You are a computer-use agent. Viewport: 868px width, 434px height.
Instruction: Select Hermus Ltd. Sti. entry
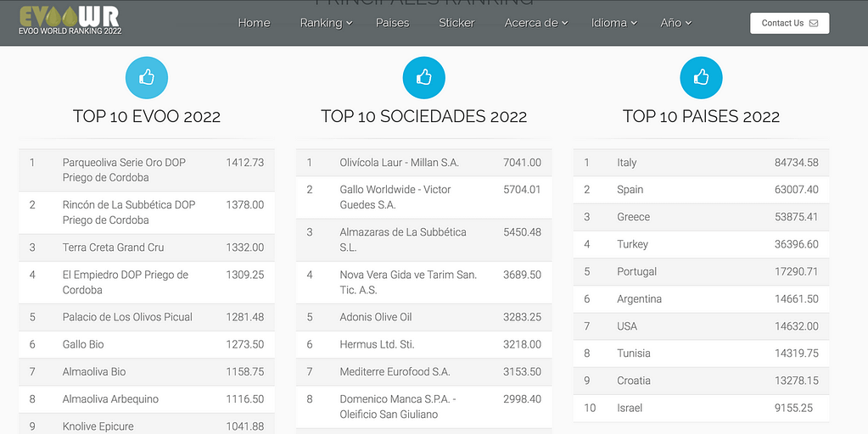377,344
